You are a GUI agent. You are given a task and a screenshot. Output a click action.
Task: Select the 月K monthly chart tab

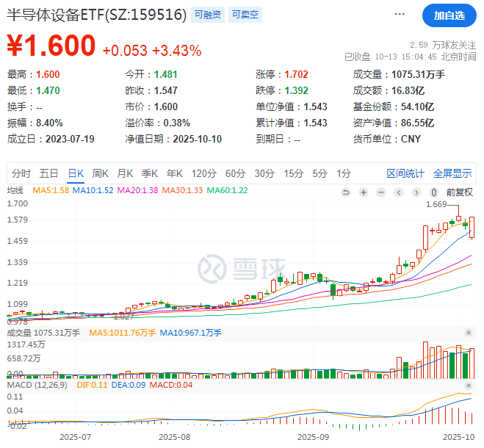(x=125, y=173)
